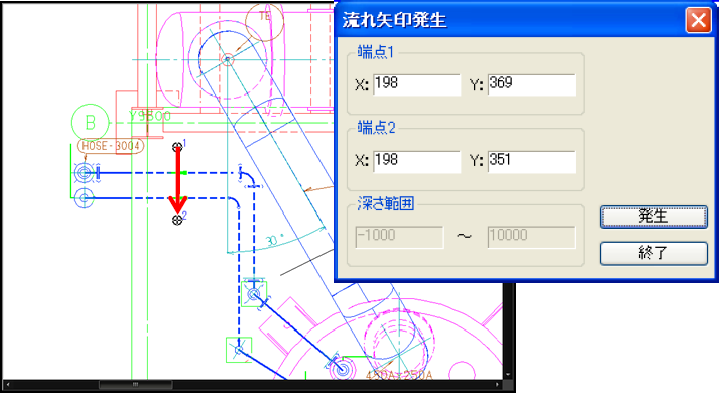
Task: Click the horizontal scrollbar right arrow
Action: (498, 384)
